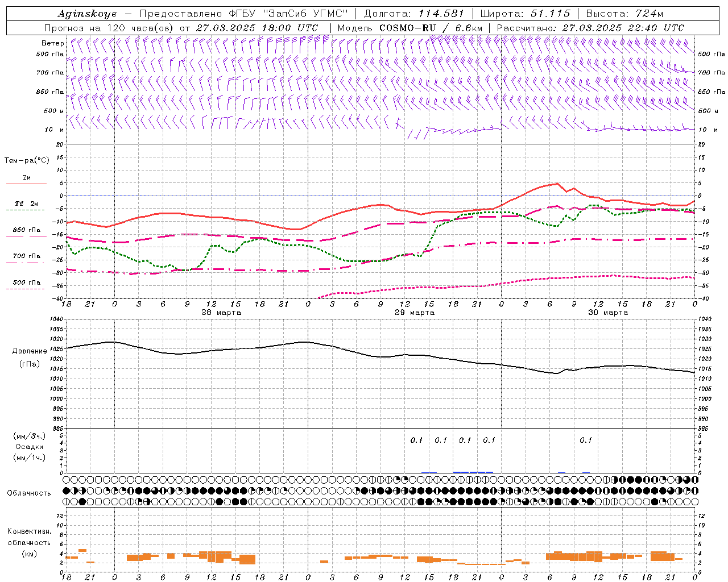Click the forecast line "Прогноз на 120 часа(ов)"

[x=109, y=28]
